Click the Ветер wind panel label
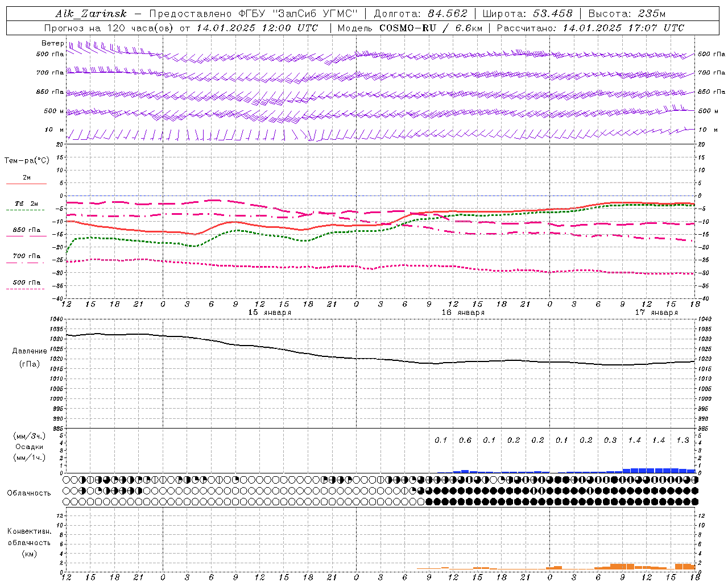 (52, 43)
